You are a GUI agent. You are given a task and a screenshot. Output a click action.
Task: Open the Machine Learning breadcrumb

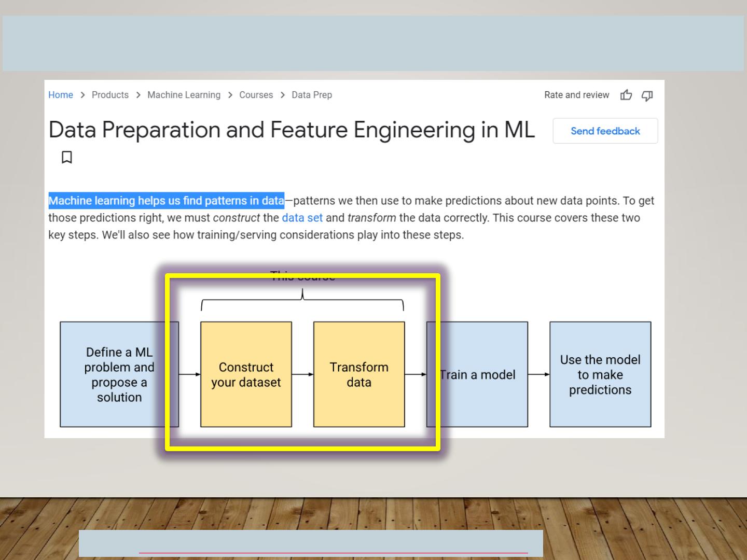(x=184, y=95)
